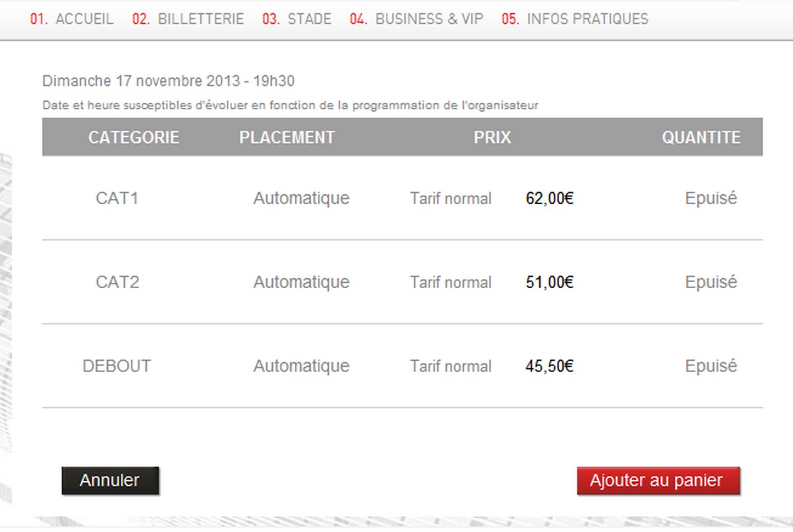Navigate to Business & VIP

pos(417,19)
